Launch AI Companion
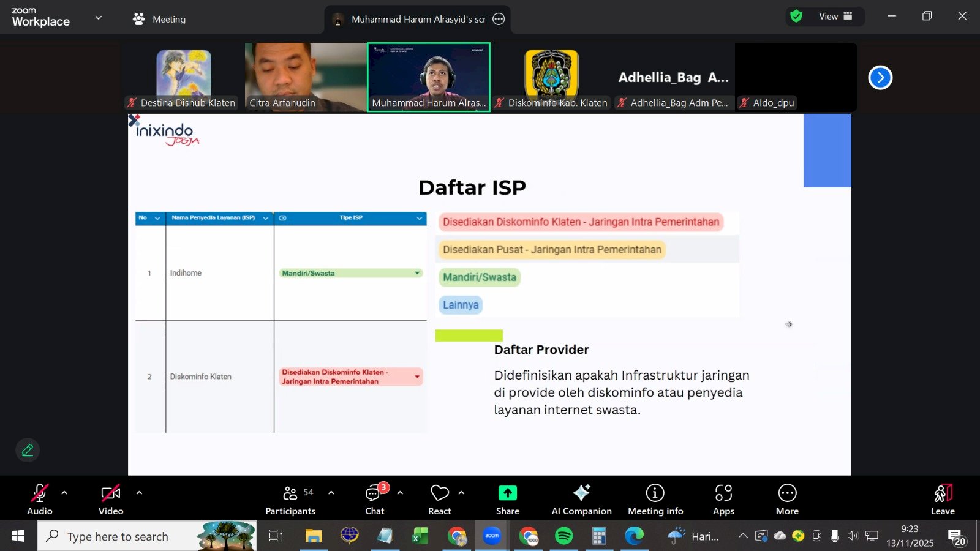The image size is (980, 551). click(581, 498)
